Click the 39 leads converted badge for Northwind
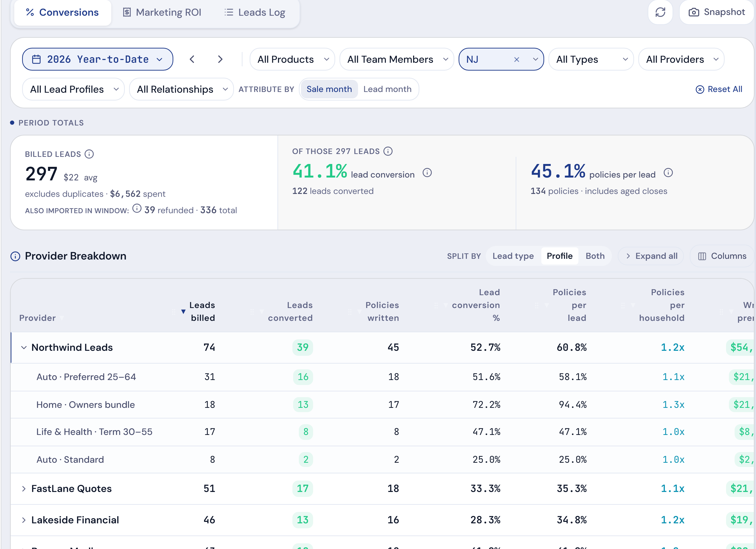This screenshot has height=549, width=756. 303,347
